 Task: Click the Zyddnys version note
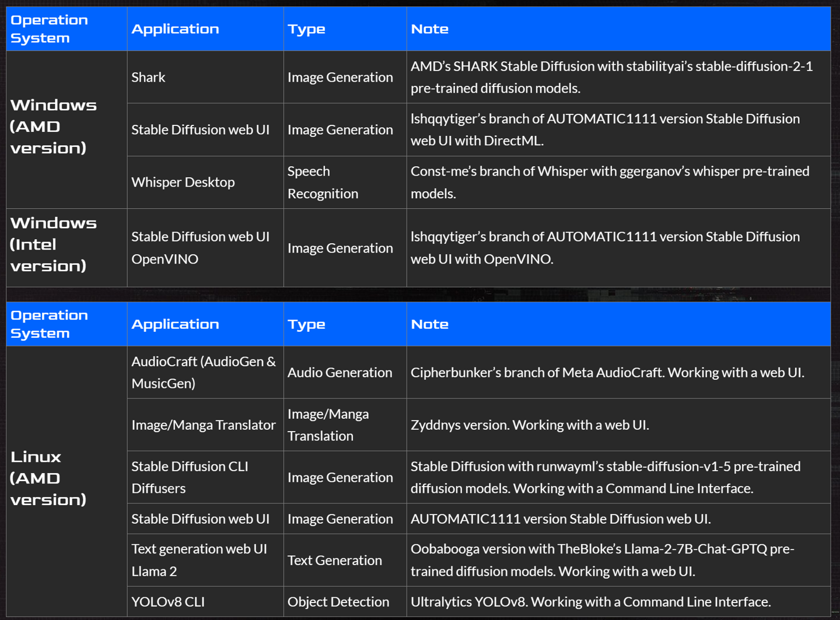(618, 425)
